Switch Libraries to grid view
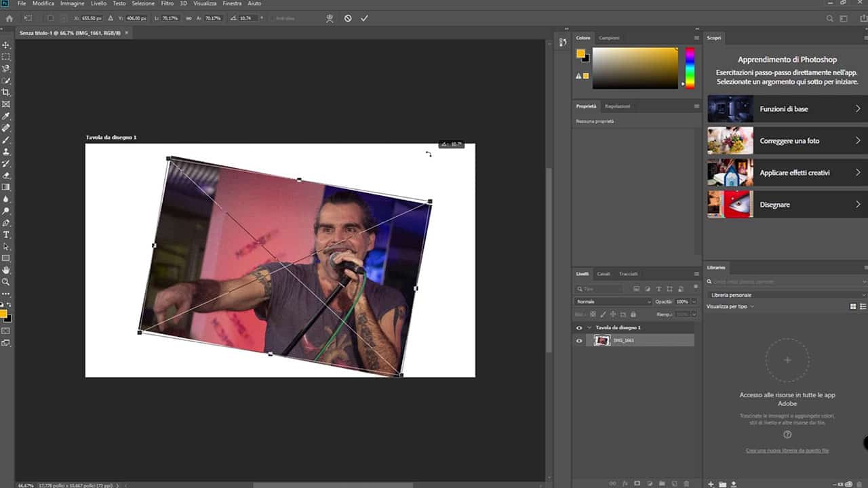Image resolution: width=868 pixels, height=488 pixels. tap(853, 306)
